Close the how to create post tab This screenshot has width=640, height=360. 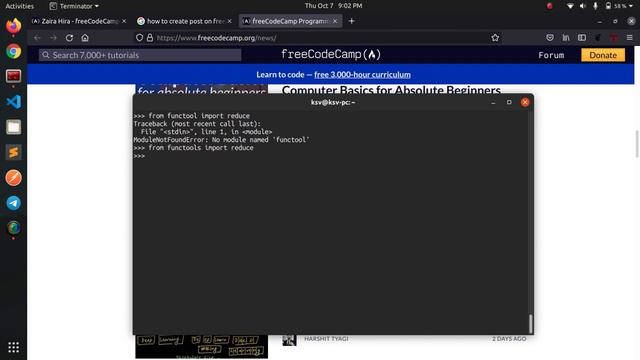coord(229,21)
